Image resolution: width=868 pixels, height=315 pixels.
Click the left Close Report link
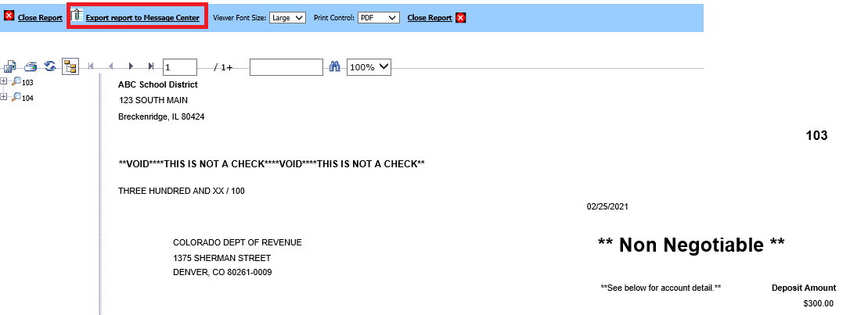coord(39,17)
